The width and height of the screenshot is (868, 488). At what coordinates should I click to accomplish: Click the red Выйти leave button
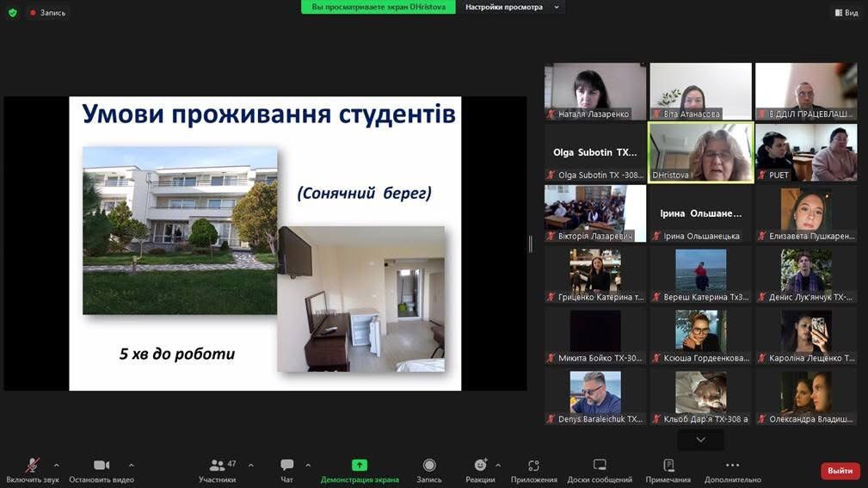840,471
